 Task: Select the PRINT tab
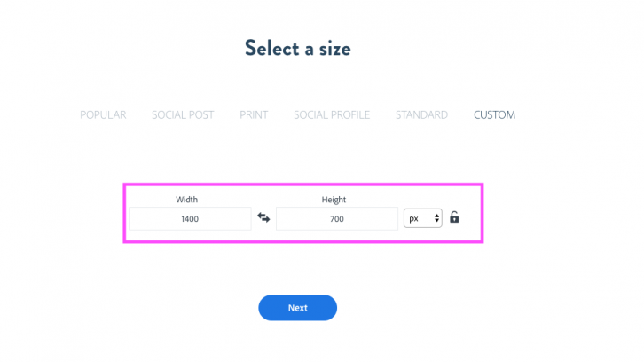254,114
